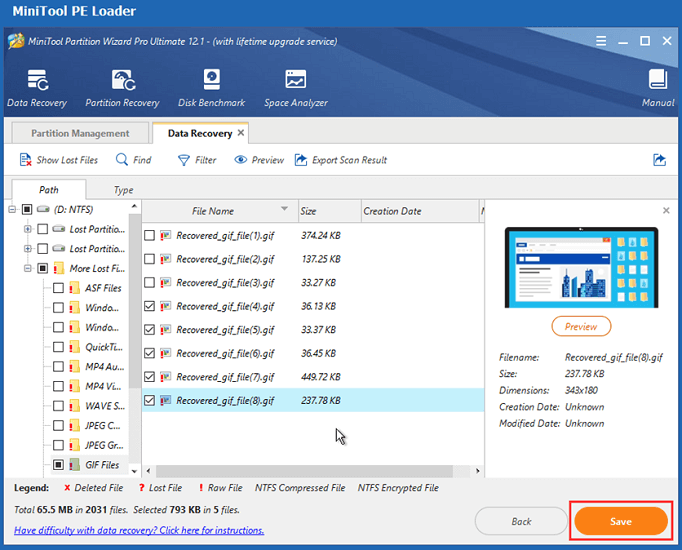Click the orange Preview button under thumbnail
Viewport: 682px width, 550px height.
tap(581, 326)
